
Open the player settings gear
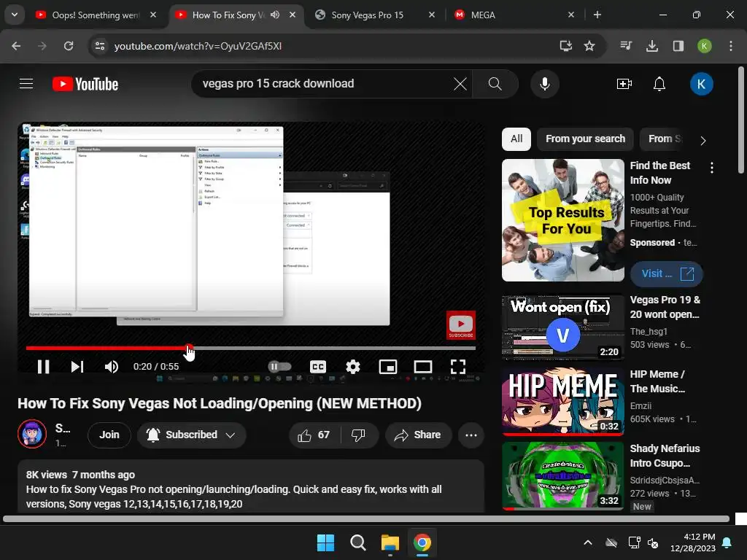(352, 367)
